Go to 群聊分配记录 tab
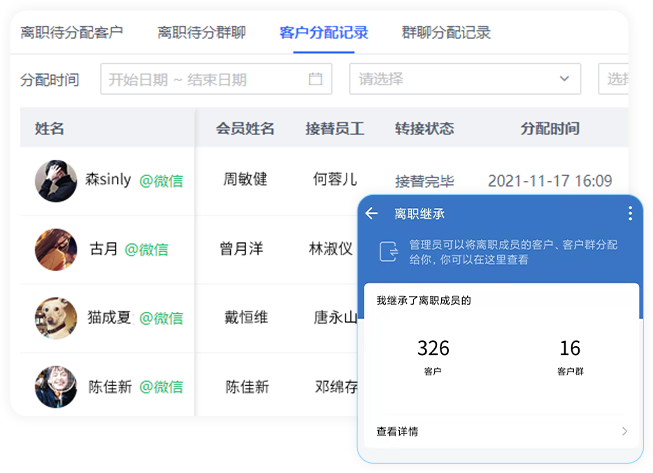This screenshot has height=473, width=653. (446, 32)
